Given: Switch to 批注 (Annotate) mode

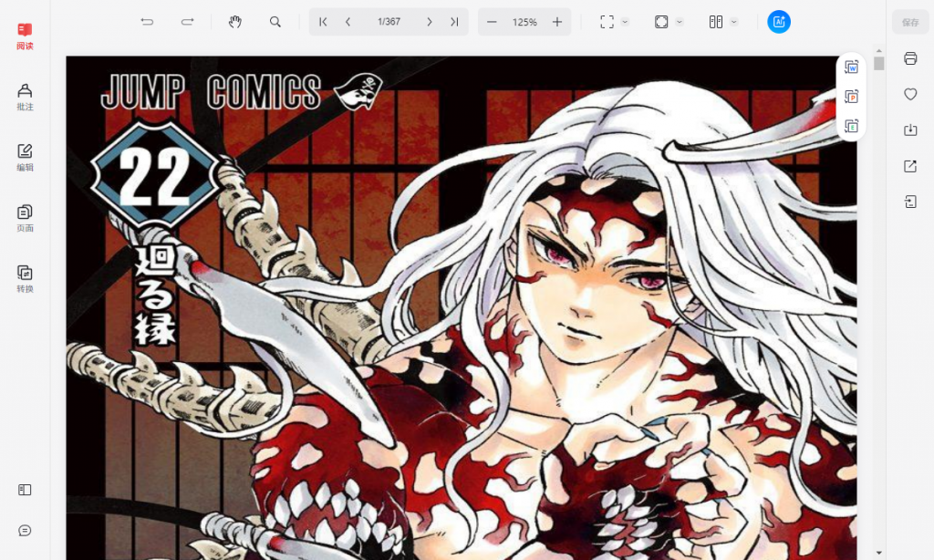Looking at the screenshot, I should [x=25, y=97].
